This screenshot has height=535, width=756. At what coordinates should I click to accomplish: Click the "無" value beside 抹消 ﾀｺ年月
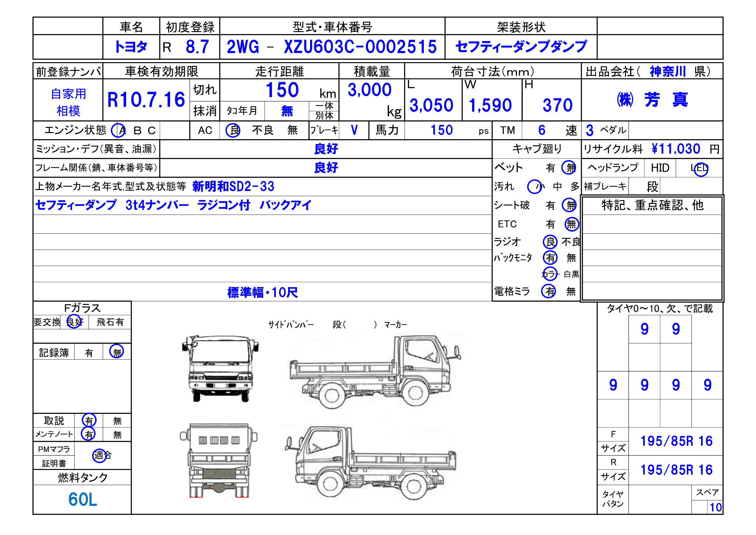287,111
